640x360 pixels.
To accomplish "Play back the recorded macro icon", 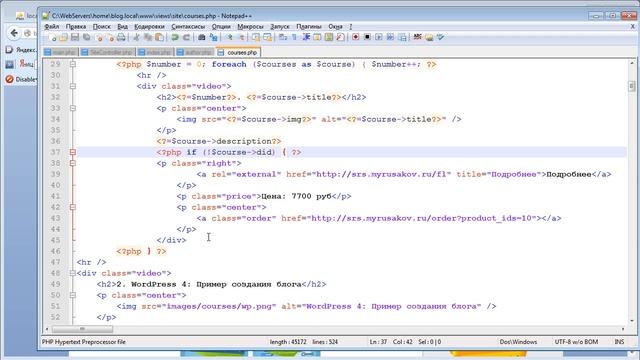I will coord(379,38).
